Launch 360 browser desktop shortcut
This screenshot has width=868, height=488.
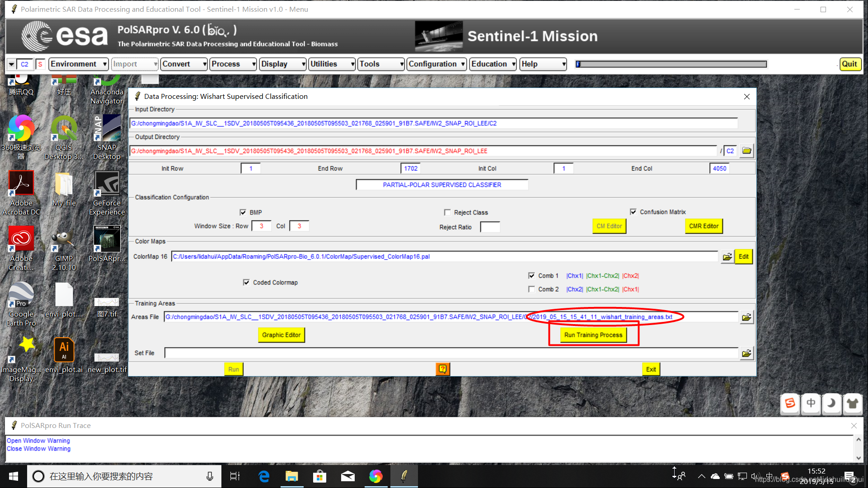point(21,137)
